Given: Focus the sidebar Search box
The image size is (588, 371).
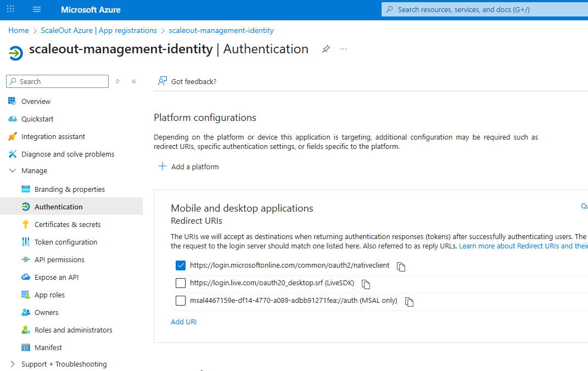Looking at the screenshot, I should pyautogui.click(x=58, y=81).
